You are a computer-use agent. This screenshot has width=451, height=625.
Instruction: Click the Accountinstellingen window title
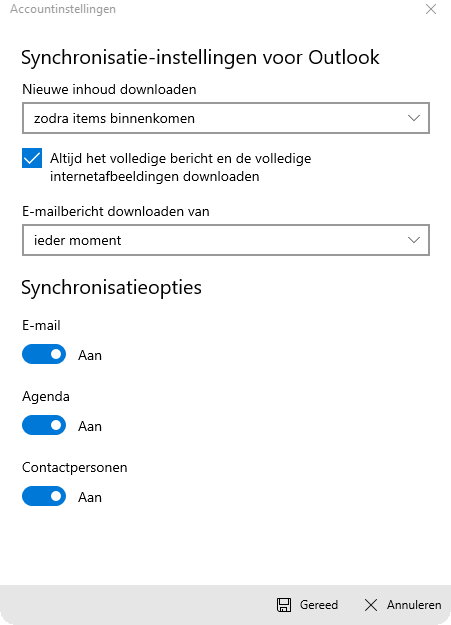pos(63,9)
